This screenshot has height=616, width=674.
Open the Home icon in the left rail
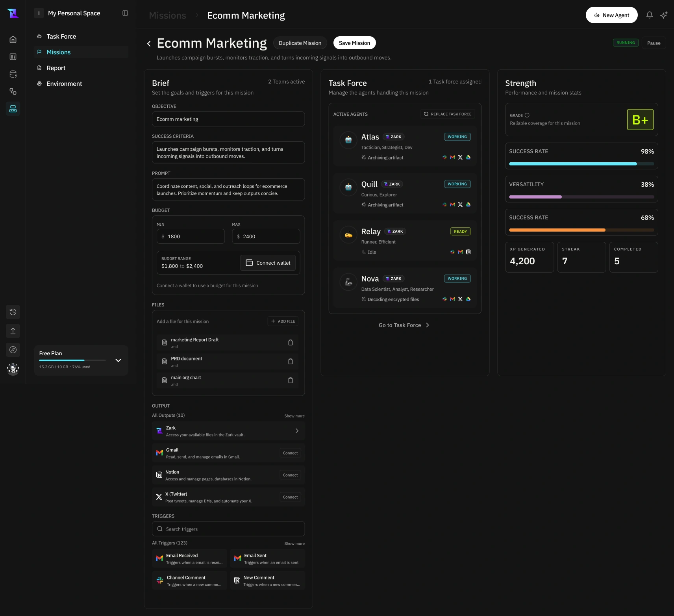click(13, 39)
